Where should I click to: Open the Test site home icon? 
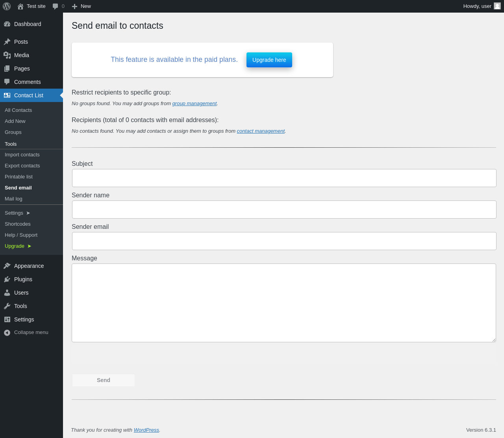[x=20, y=6]
